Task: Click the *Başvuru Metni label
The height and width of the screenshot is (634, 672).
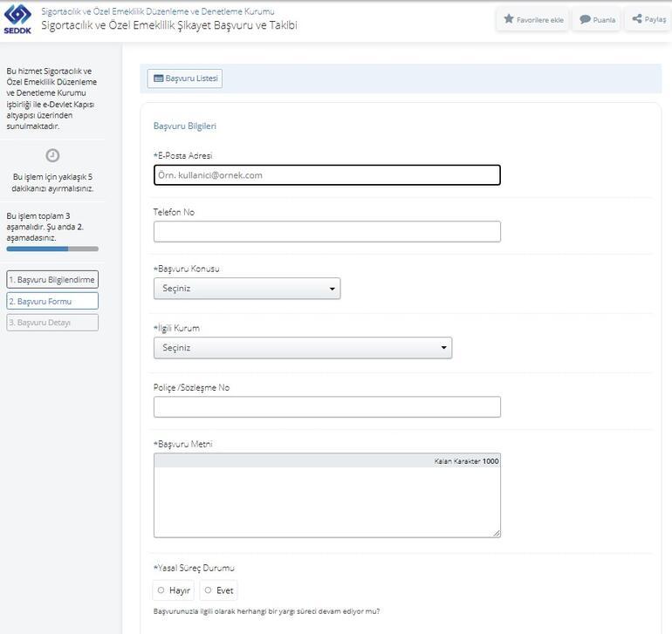Action: point(183,444)
